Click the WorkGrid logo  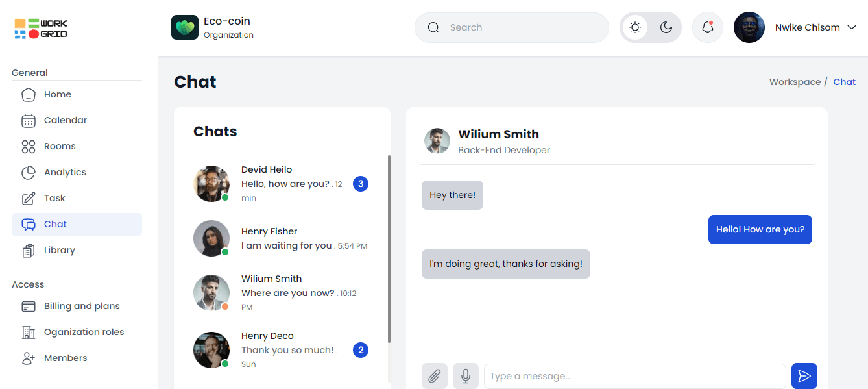[x=41, y=29]
